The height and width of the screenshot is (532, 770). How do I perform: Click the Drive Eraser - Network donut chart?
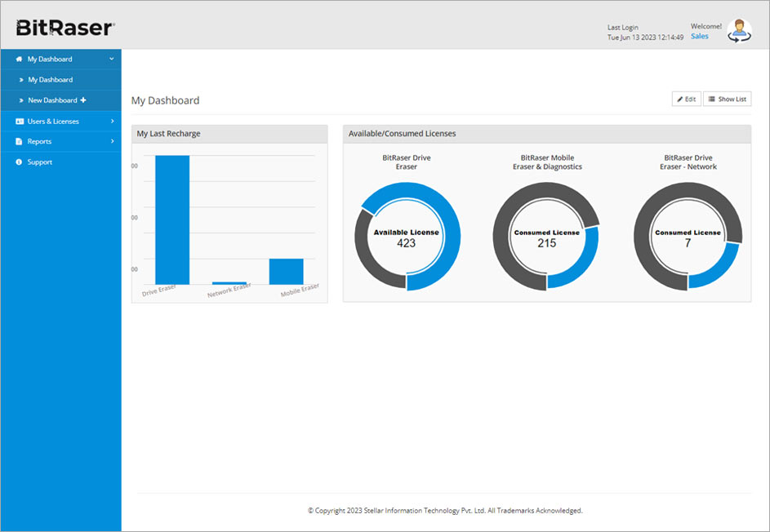pyautogui.click(x=688, y=237)
